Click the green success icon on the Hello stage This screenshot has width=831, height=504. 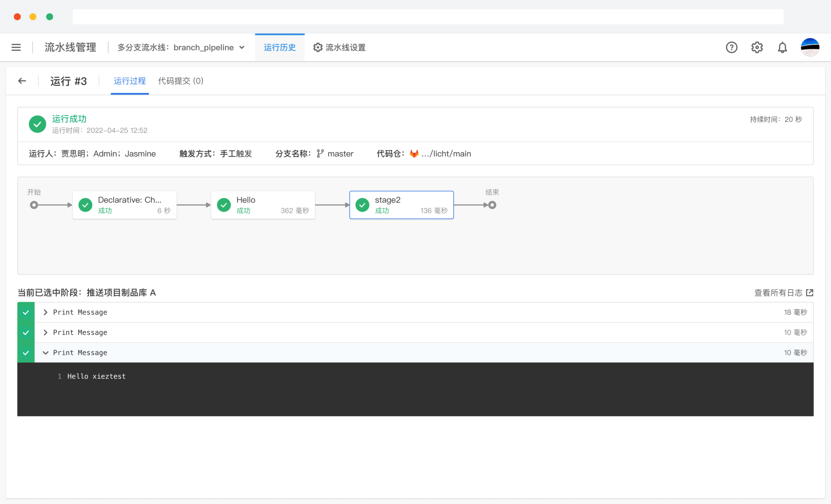coord(224,205)
